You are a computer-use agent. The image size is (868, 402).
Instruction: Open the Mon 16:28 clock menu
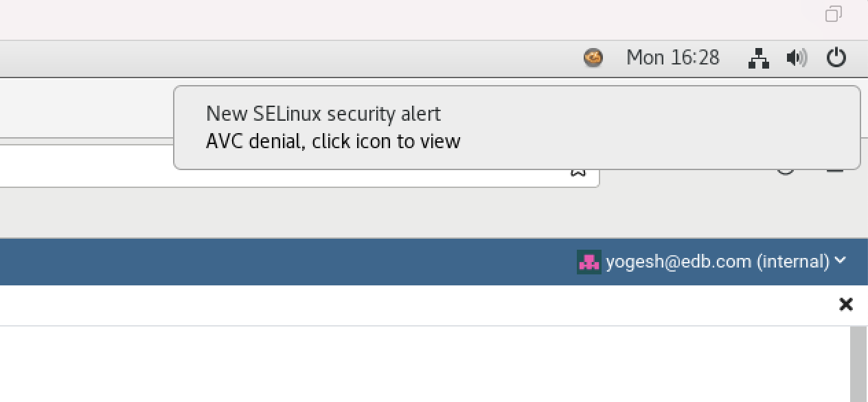click(672, 58)
